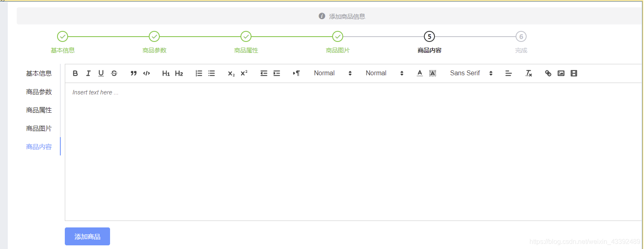The height and width of the screenshot is (249, 644).
Task: Click the 完成 step label
Action: pyautogui.click(x=521, y=50)
